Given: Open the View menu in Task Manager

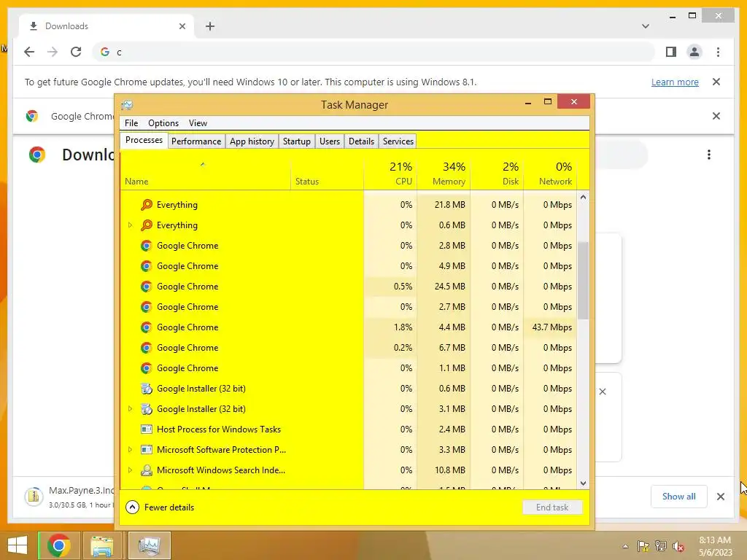Looking at the screenshot, I should (x=198, y=123).
